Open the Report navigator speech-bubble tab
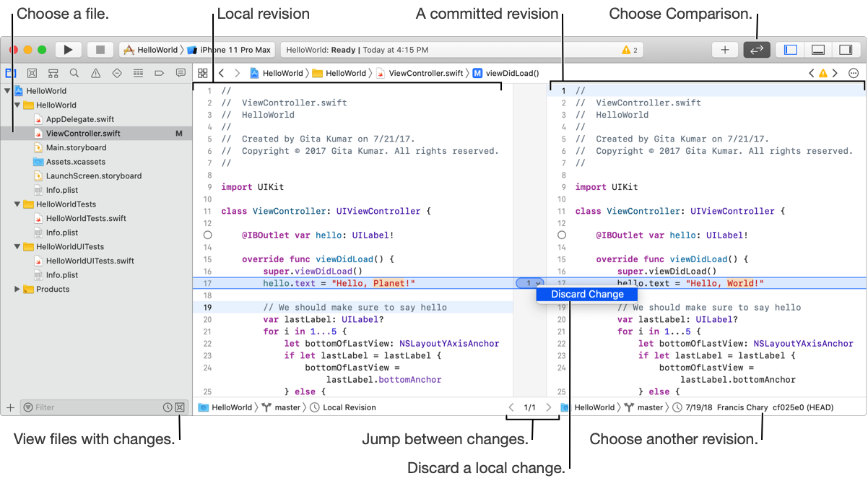868x481 pixels. (181, 73)
